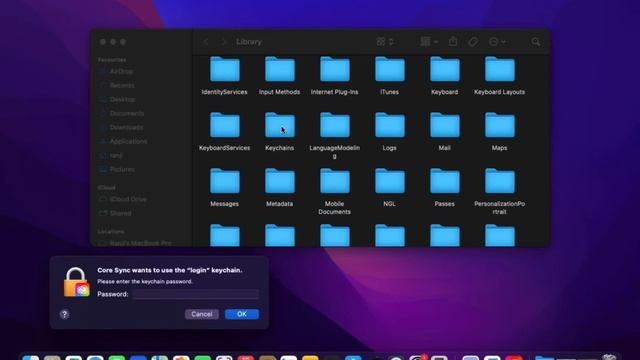The height and width of the screenshot is (360, 640).
Task: Click the padlock icon in keychain dialog
Action: [x=76, y=282]
